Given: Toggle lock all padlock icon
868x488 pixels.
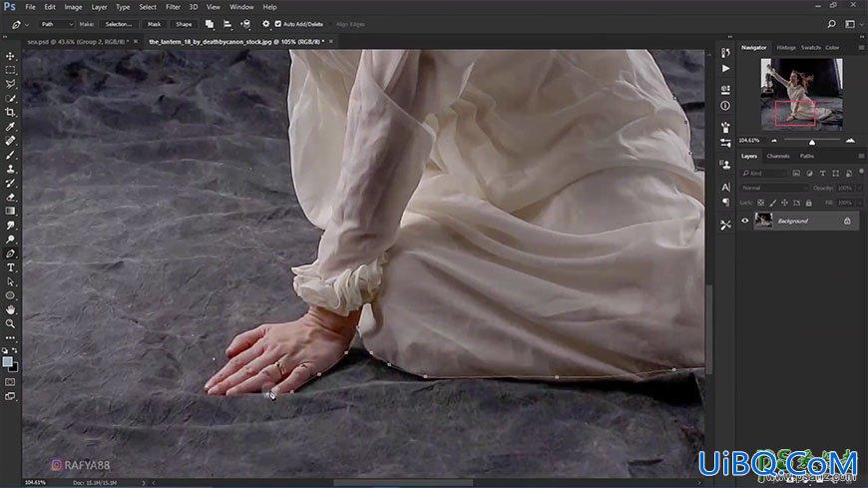Looking at the screenshot, I should pos(809,203).
